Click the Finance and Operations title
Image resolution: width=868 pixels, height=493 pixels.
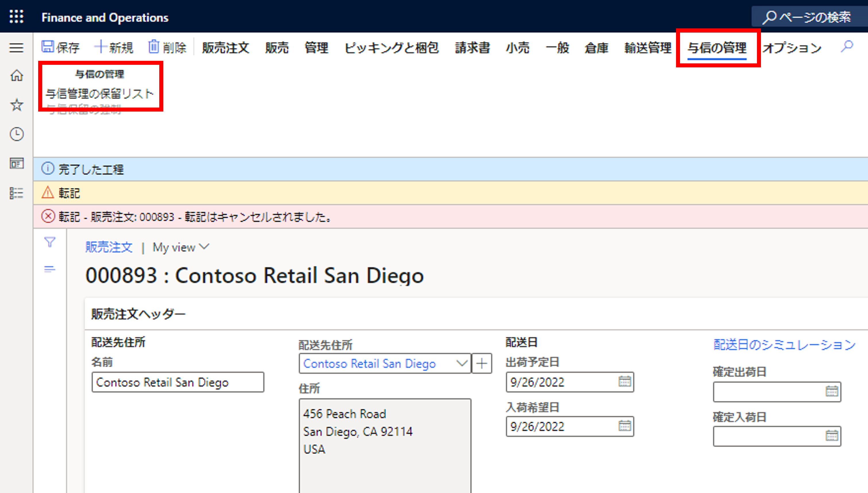pyautogui.click(x=105, y=17)
